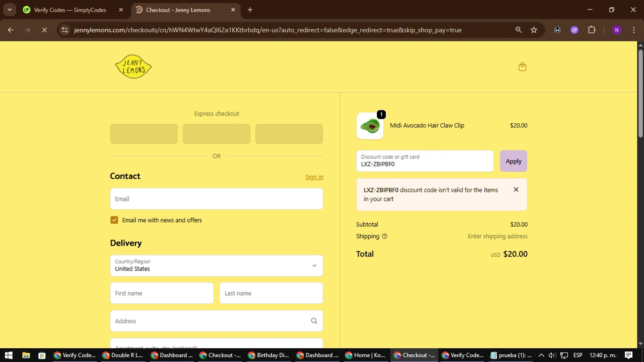The image size is (644, 362).
Task: Open a new browser tab
Action: click(250, 10)
